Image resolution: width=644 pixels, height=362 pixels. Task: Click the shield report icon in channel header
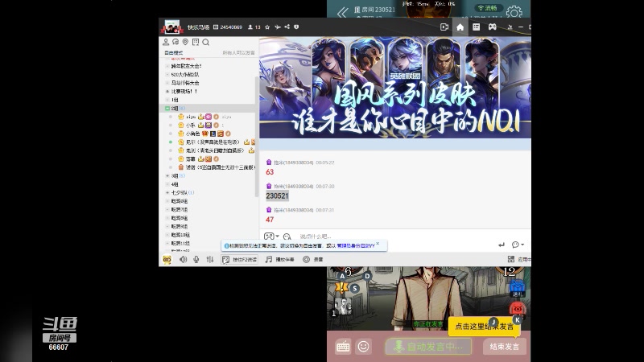coord(296,27)
